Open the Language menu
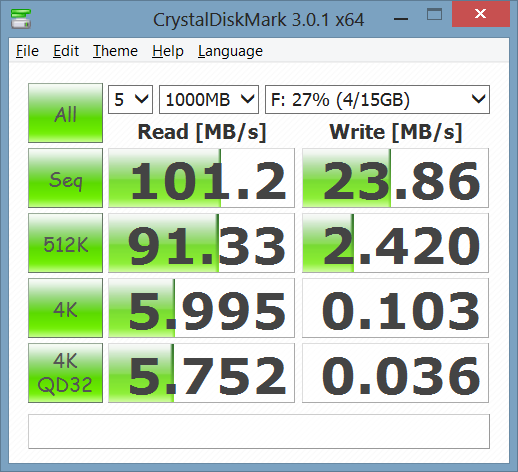Screen dimensions: 518x472 pos(230,51)
